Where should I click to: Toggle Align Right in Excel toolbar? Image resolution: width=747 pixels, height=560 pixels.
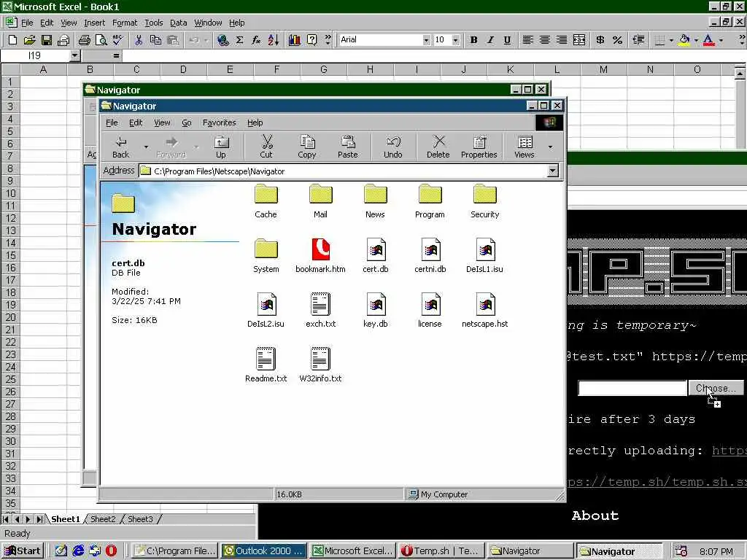point(562,41)
